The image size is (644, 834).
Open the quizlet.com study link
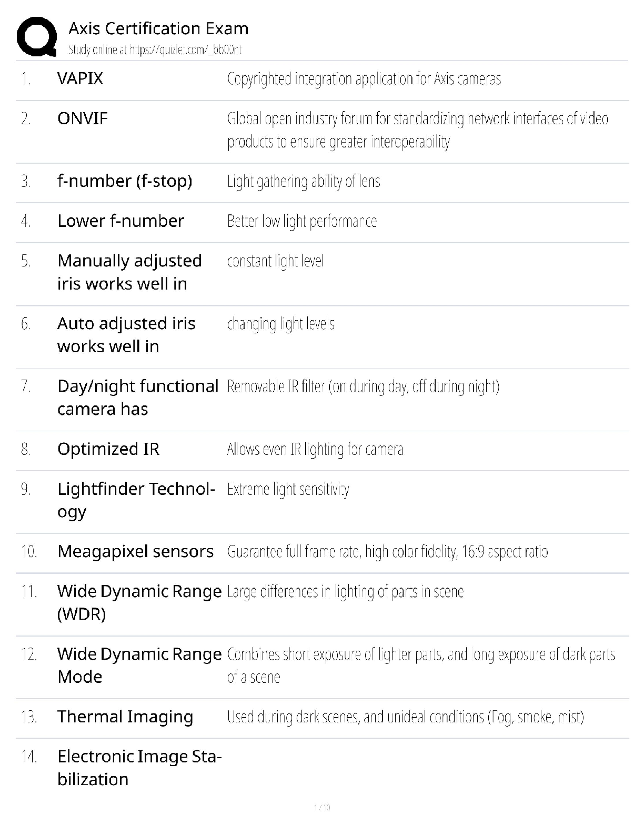click(155, 50)
